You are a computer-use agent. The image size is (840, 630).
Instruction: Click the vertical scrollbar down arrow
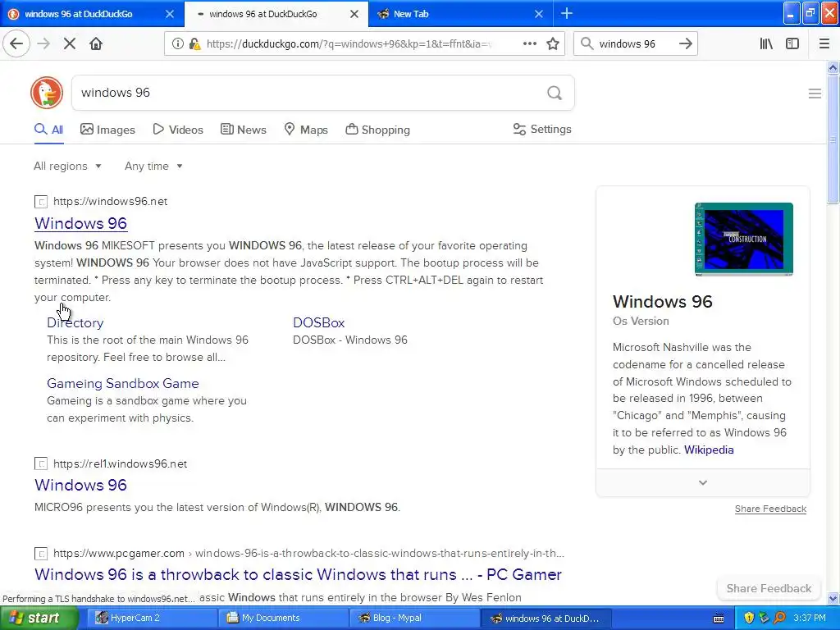click(833, 598)
